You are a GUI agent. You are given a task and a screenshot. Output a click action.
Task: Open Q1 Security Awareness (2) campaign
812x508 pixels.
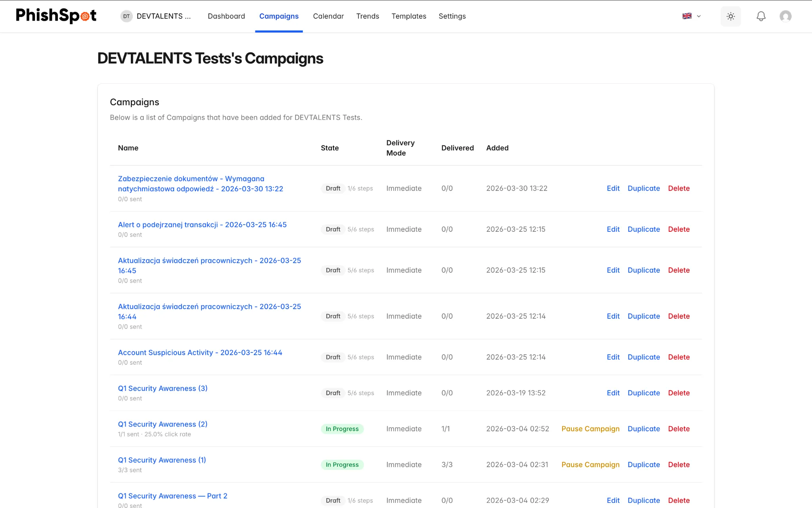pos(163,424)
